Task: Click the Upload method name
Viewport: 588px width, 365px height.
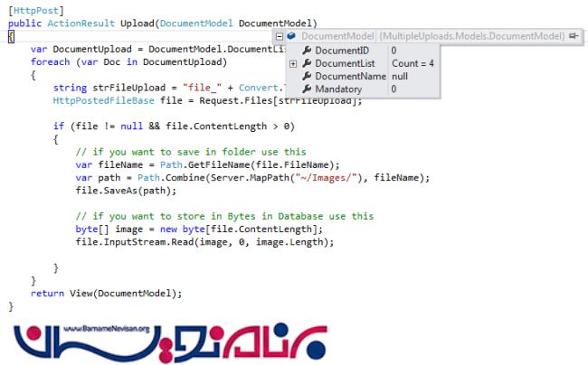Action: coord(138,23)
